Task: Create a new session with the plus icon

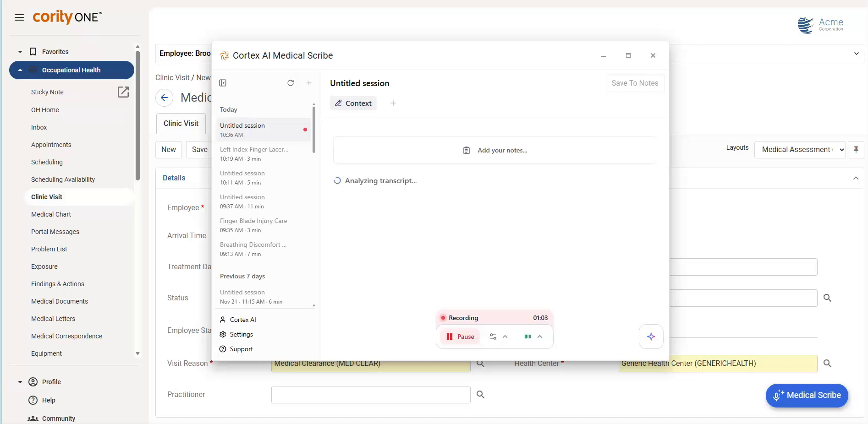Action: (309, 83)
